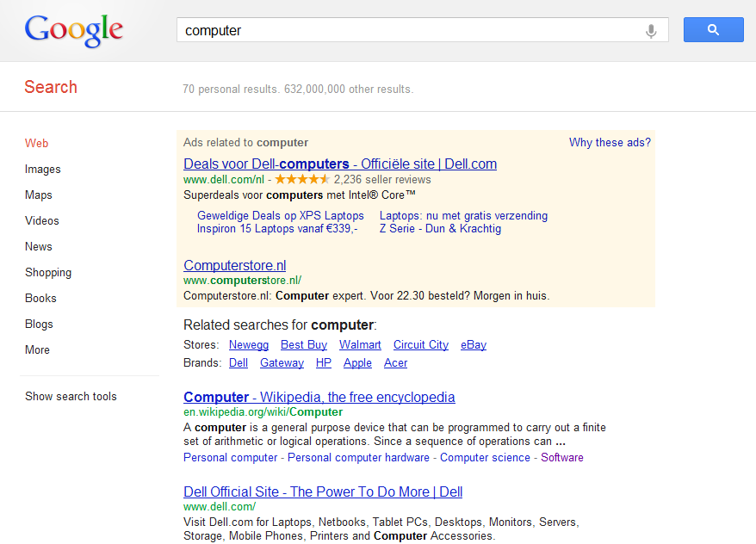Click the microphone voice search icon
The image size is (756, 544).
tap(651, 31)
